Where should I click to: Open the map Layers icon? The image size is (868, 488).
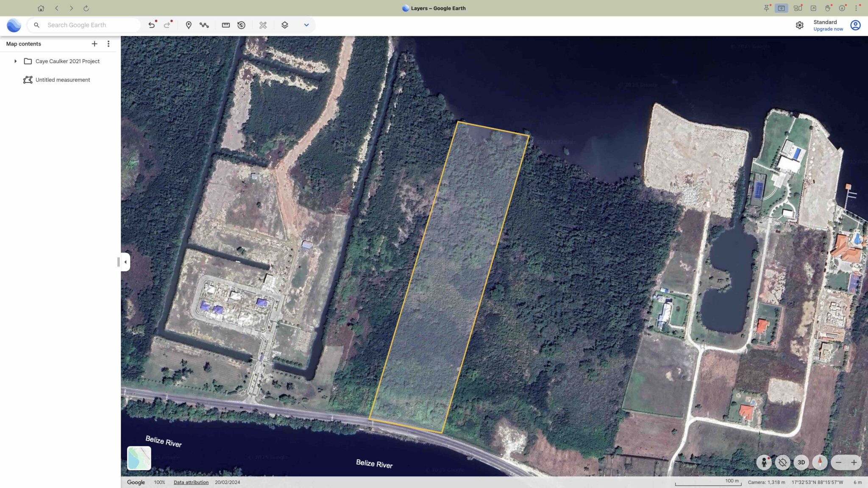(x=285, y=25)
